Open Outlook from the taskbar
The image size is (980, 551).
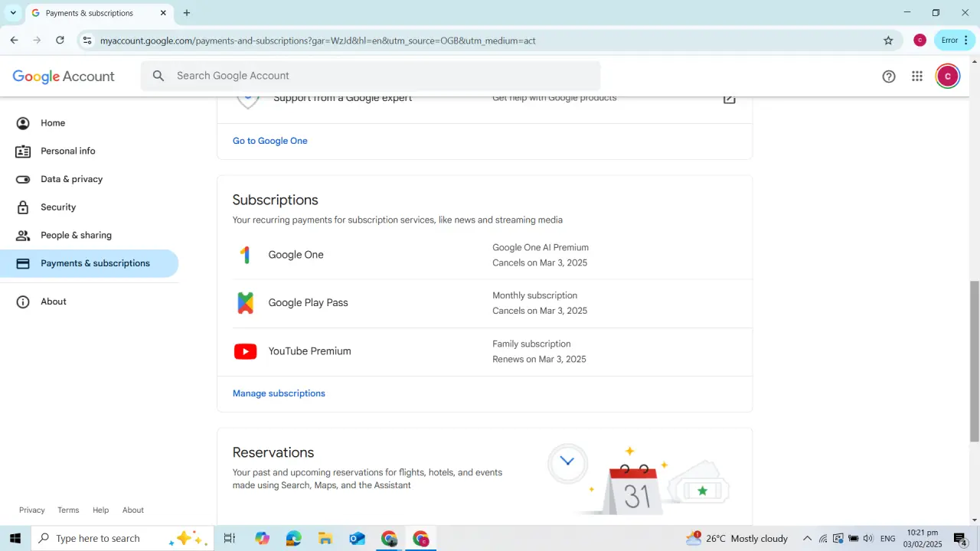(357, 539)
